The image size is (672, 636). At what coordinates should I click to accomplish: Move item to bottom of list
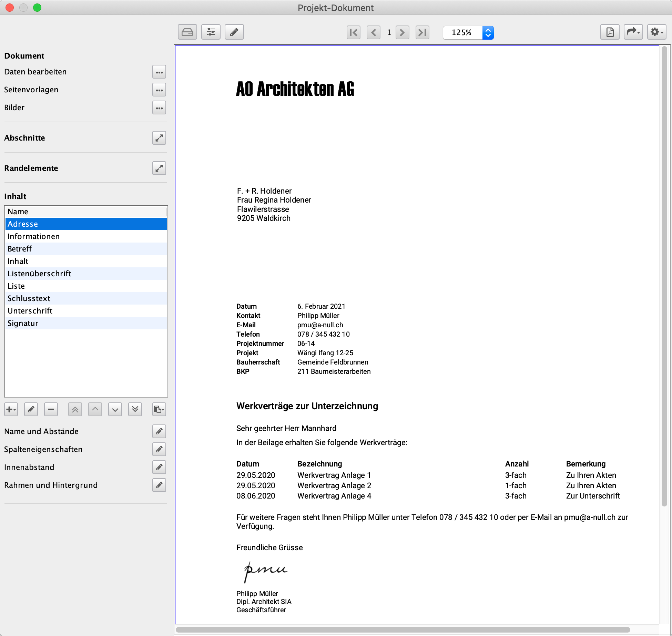(x=135, y=410)
